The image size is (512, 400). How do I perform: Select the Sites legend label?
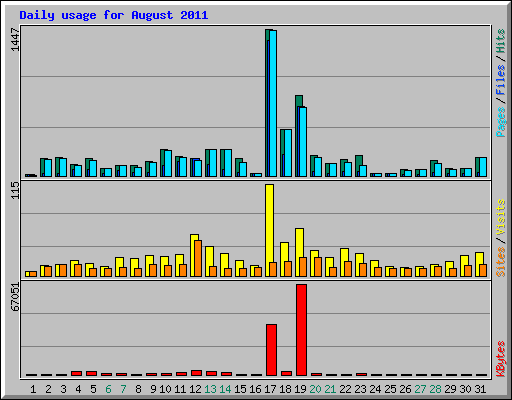pos(501,262)
